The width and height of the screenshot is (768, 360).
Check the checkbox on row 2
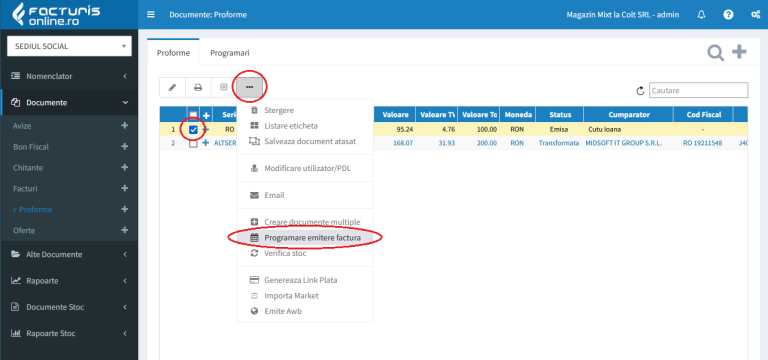point(193,144)
